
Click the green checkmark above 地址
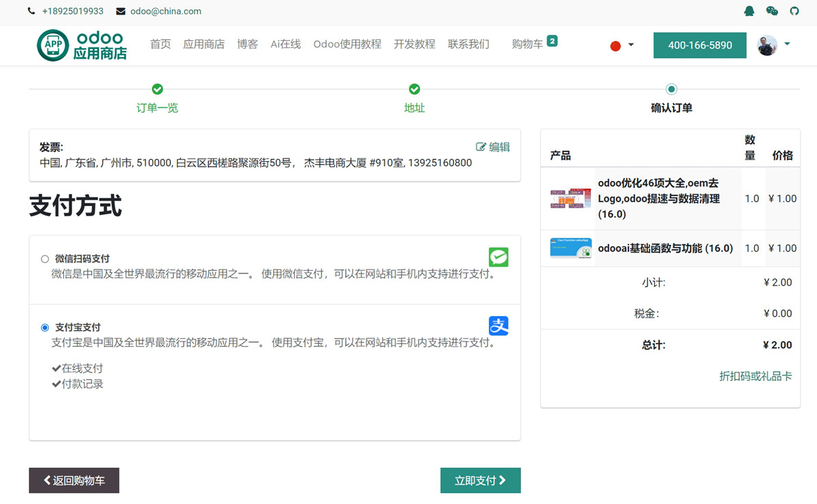pos(414,89)
